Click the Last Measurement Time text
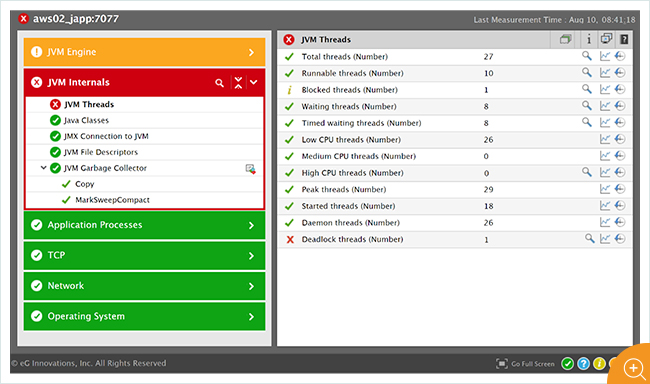This screenshot has height=384, width=650. click(554, 20)
